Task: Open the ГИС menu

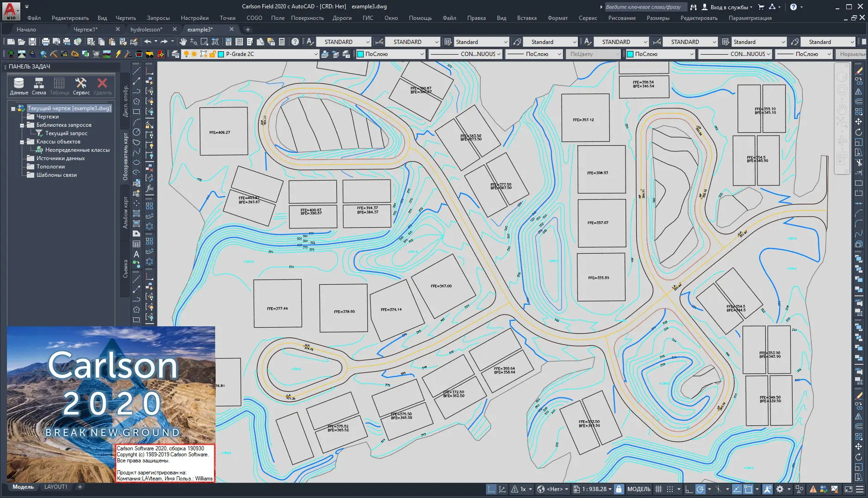Action: point(368,18)
